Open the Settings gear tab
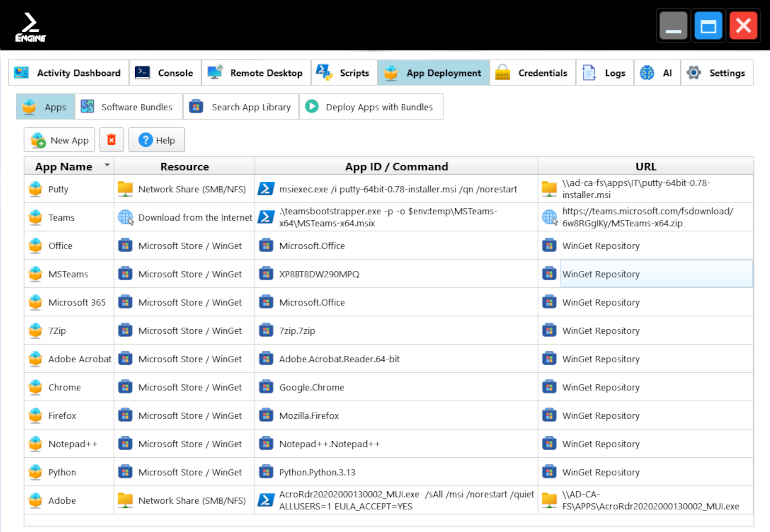Screen dimensions: 770x532 click(717, 73)
